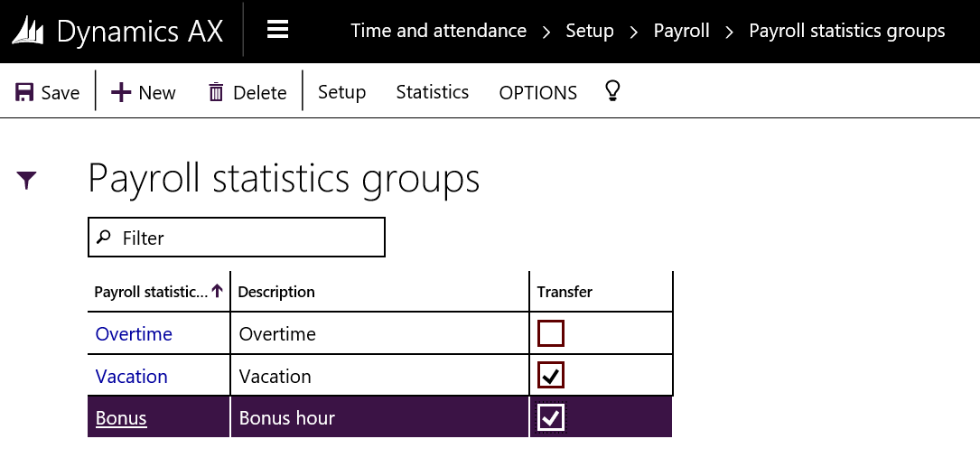This screenshot has height=467, width=980.
Task: Open the Overtime statistics group link
Action: click(x=134, y=334)
